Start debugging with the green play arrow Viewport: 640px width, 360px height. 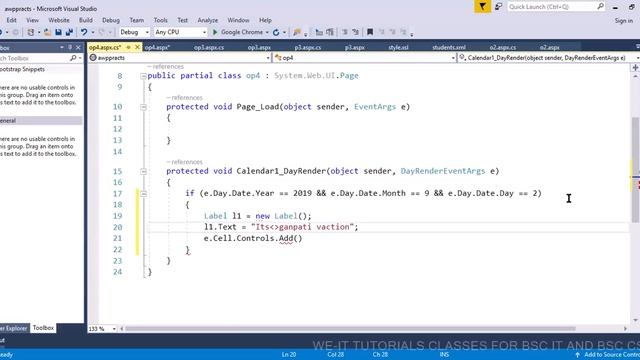pyautogui.click(x=215, y=32)
